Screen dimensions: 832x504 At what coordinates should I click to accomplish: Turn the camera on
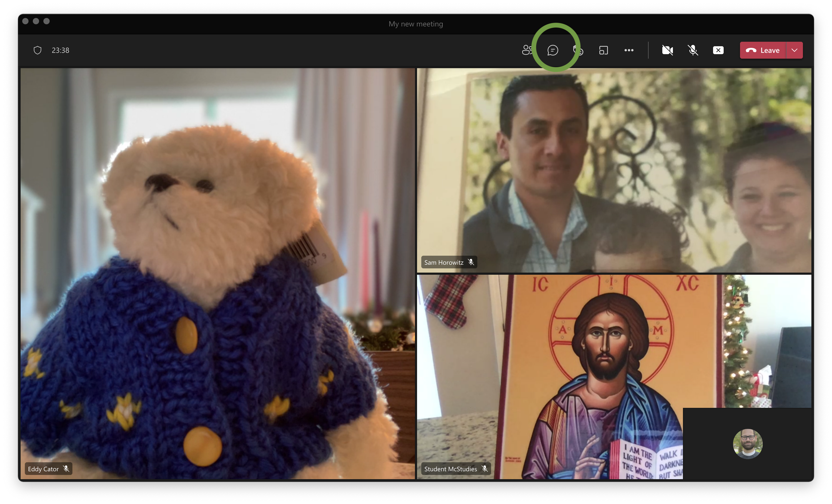(667, 50)
